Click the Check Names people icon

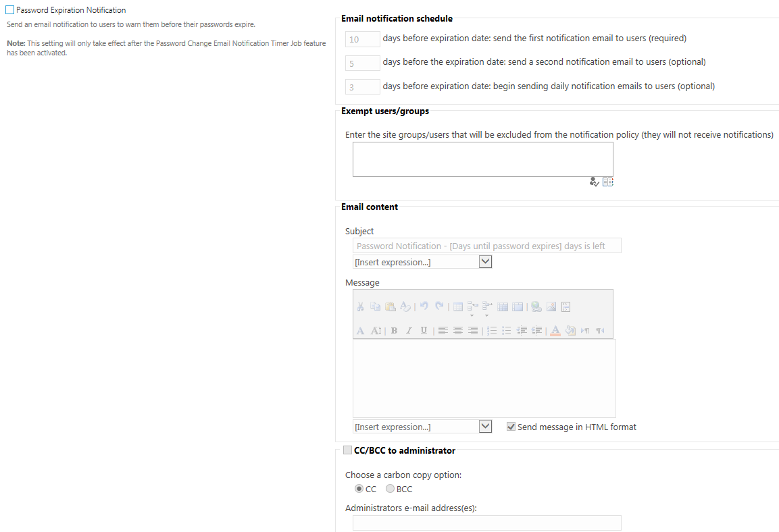tap(594, 182)
